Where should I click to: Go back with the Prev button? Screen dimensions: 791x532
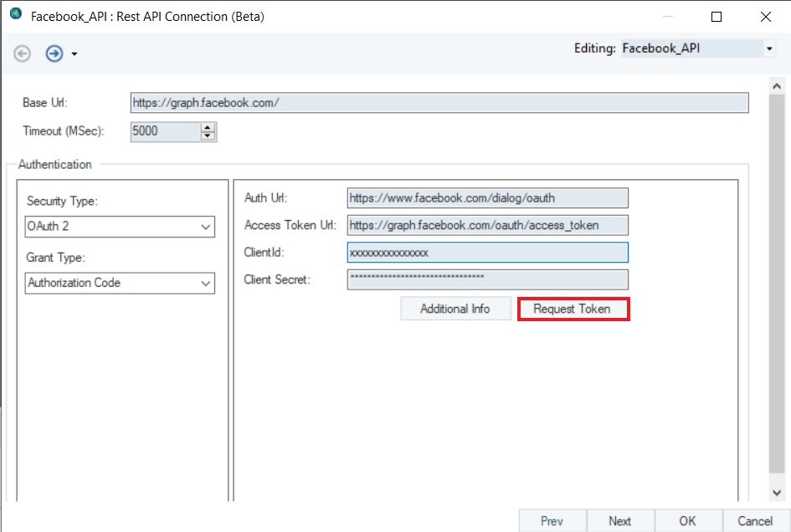(x=552, y=521)
